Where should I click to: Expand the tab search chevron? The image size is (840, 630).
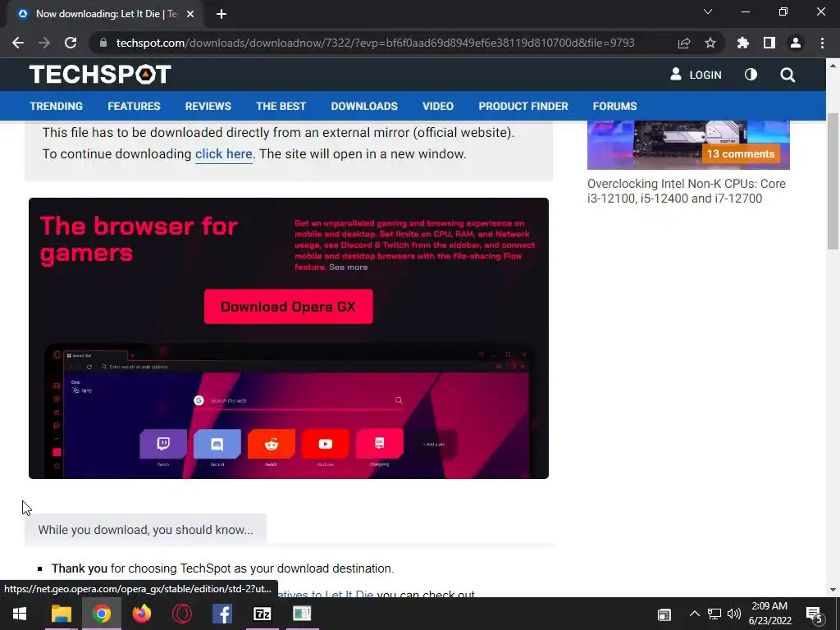click(x=708, y=11)
